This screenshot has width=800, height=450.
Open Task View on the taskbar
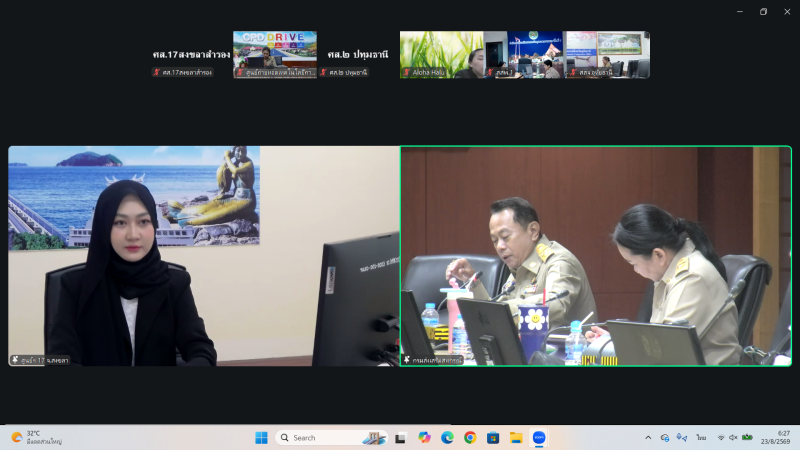pyautogui.click(x=401, y=438)
